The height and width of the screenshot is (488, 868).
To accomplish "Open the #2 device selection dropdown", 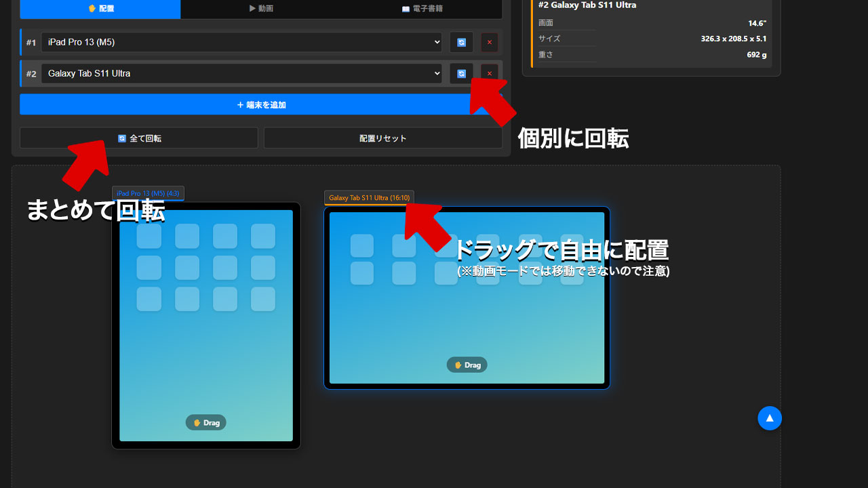I will (241, 73).
